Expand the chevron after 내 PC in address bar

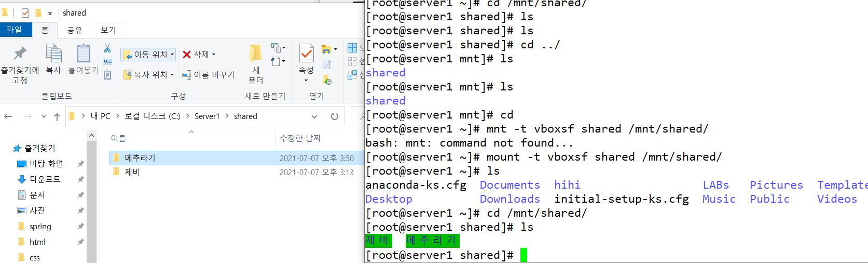118,116
